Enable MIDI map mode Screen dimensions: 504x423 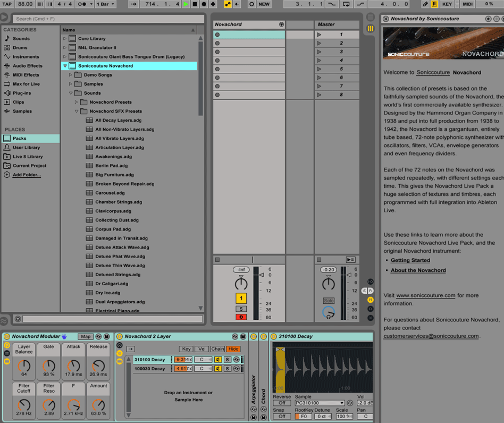(x=467, y=4)
